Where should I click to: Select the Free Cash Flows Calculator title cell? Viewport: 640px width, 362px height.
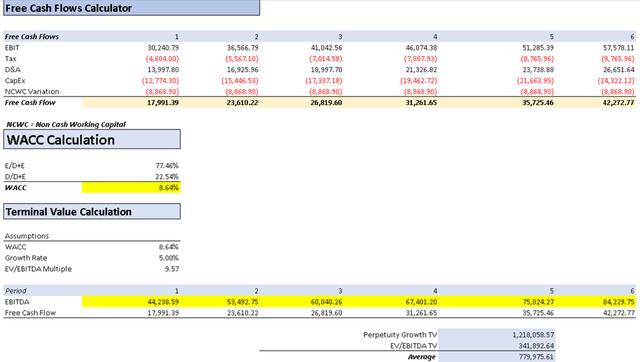(131, 8)
